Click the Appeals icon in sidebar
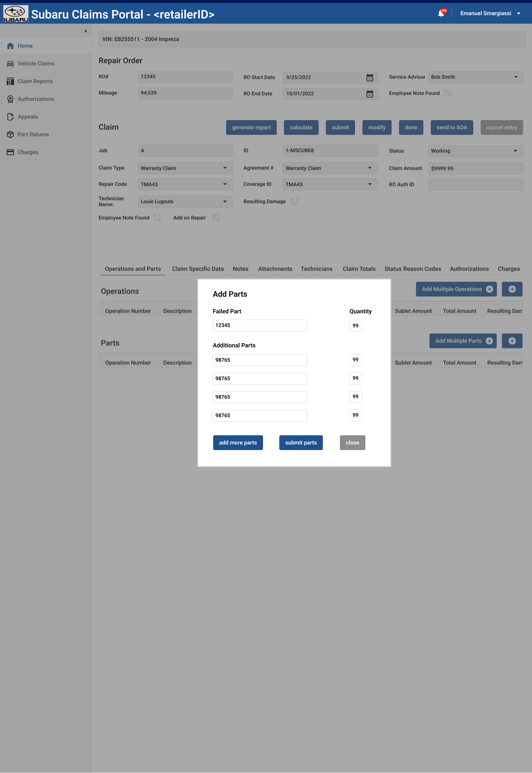The image size is (532, 773). point(10,117)
